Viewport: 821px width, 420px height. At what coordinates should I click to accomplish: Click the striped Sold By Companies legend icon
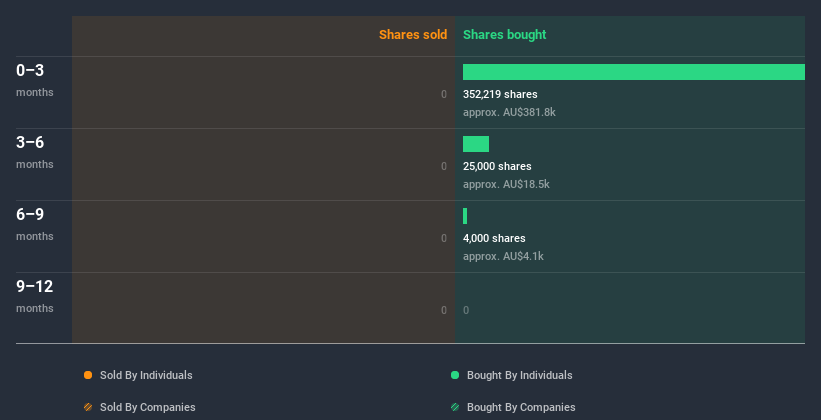click(x=88, y=407)
